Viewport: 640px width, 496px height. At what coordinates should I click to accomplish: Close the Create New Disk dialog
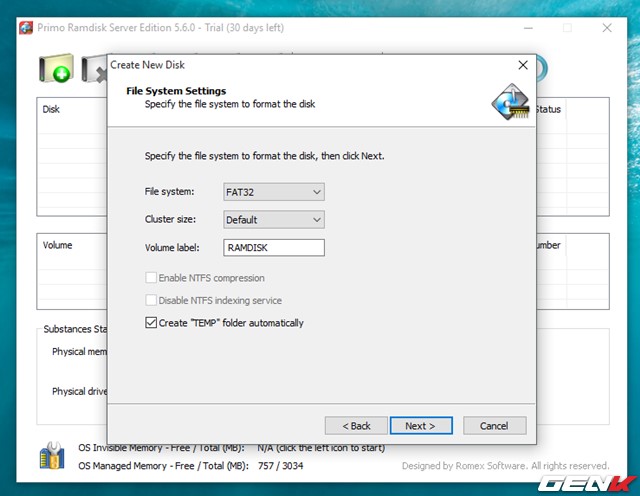[x=523, y=65]
